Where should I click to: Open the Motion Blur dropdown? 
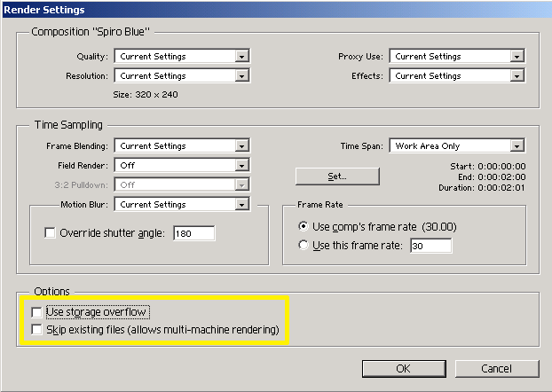point(181,204)
